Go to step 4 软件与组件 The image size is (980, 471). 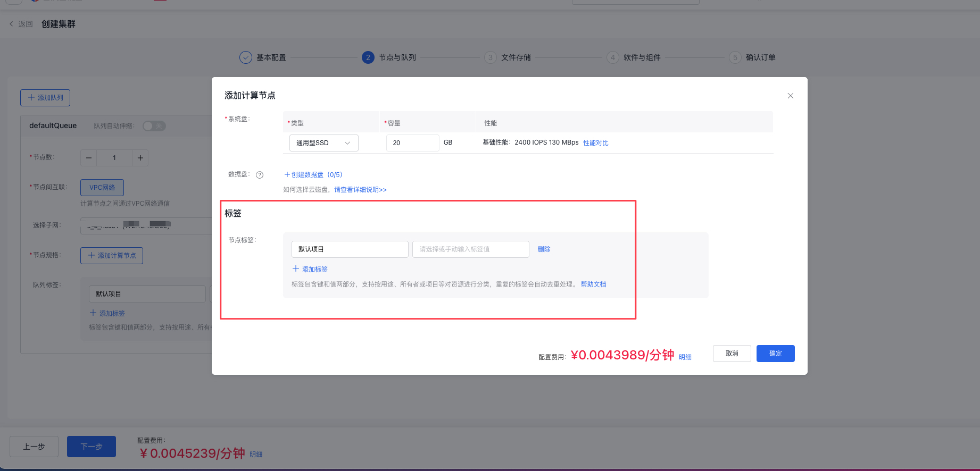pyautogui.click(x=634, y=57)
